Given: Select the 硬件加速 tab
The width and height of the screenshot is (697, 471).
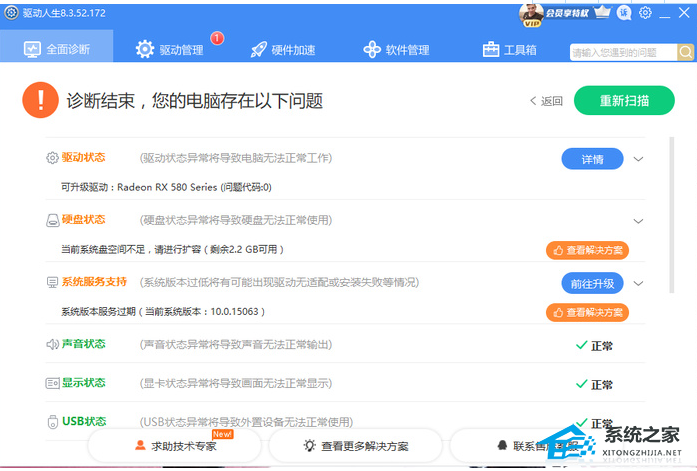Looking at the screenshot, I should click(283, 49).
